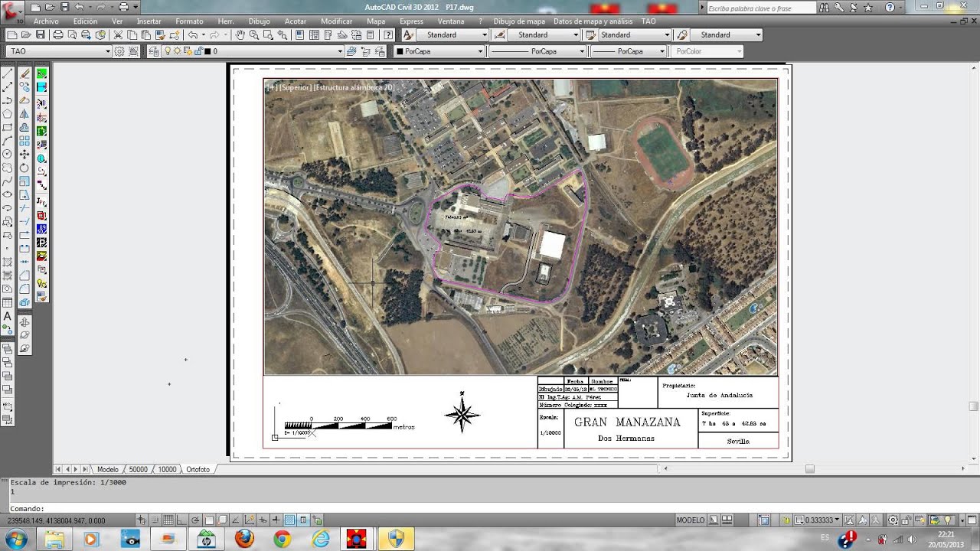Select the Spline draw tool
Viewport: 980px width, 551px height.
tap(7, 181)
